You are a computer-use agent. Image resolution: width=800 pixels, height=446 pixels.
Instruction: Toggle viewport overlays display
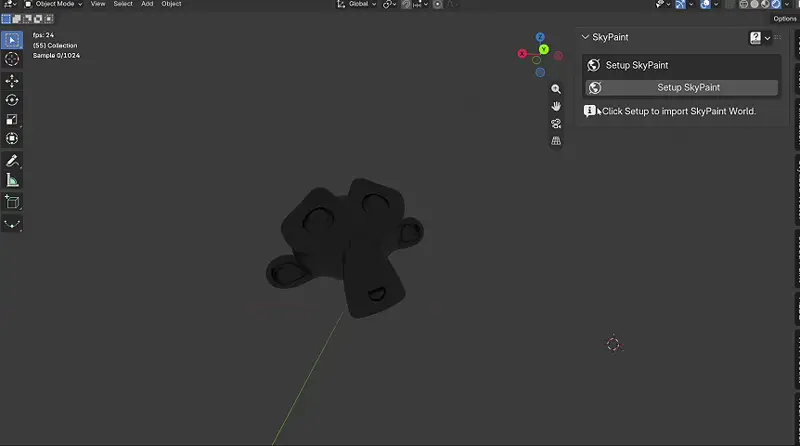pos(706,4)
